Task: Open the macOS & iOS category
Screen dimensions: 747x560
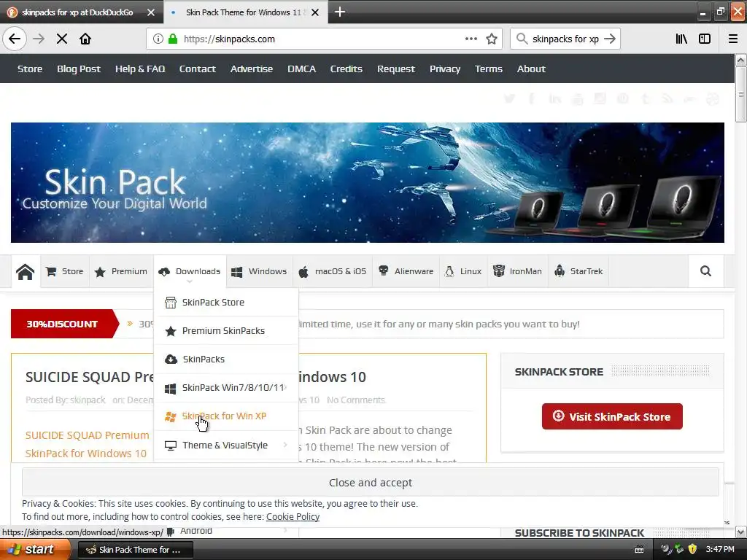Action: point(333,271)
